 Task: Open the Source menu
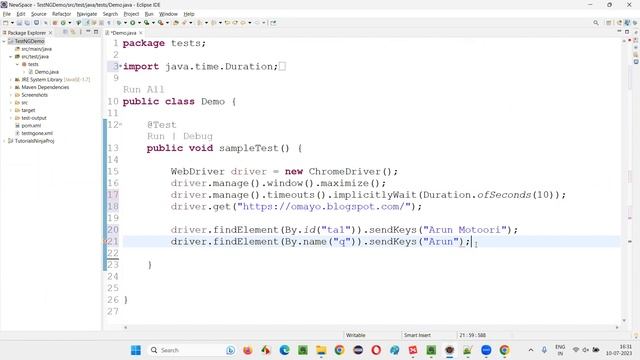(x=39, y=14)
